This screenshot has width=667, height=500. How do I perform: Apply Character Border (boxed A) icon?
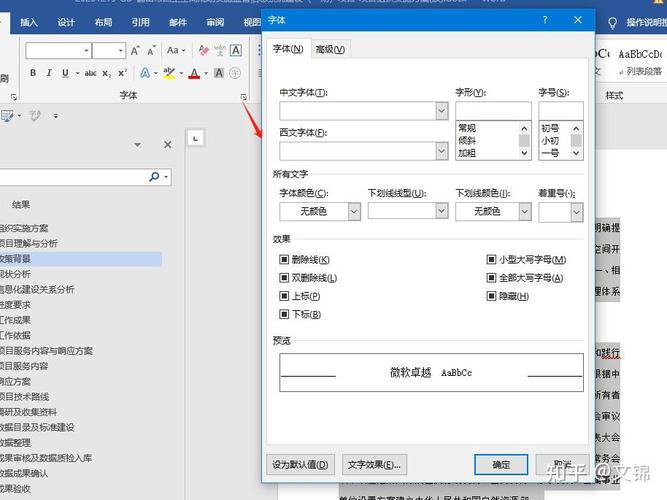point(236,50)
